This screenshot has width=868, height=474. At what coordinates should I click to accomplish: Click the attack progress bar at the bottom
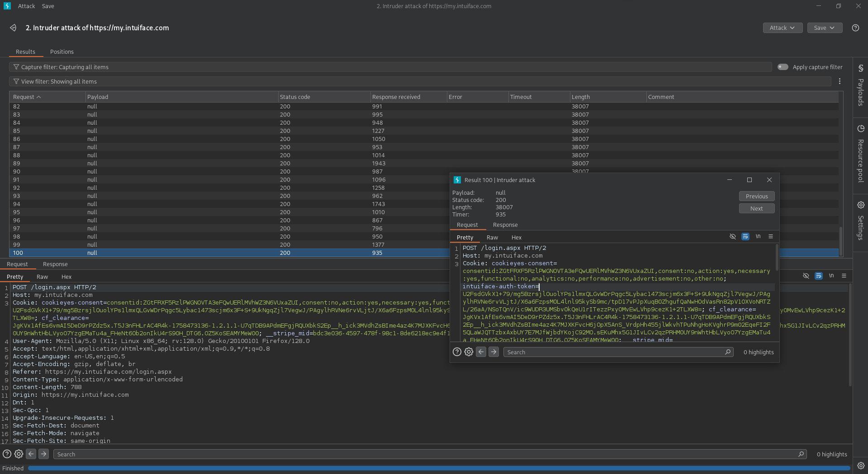coord(439,468)
